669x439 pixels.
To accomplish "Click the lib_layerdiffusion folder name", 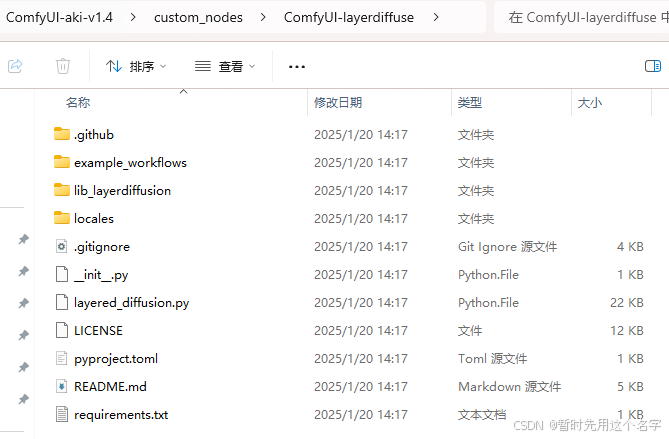I will [x=122, y=191].
